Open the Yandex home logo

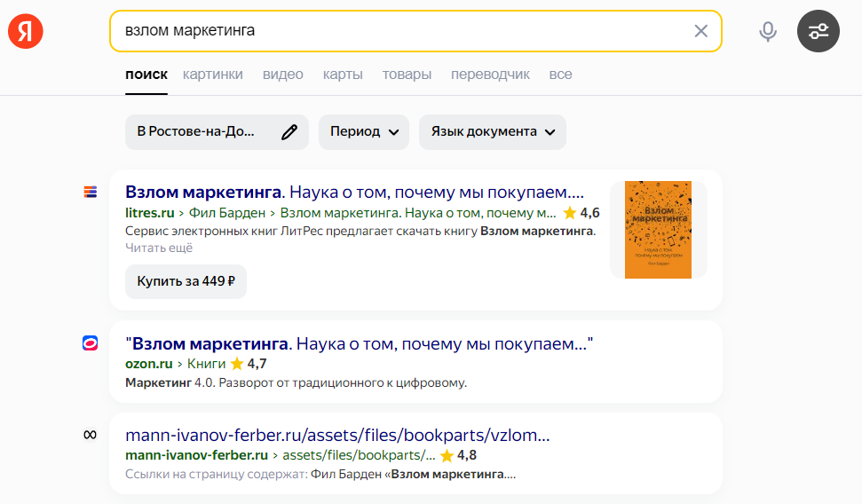[x=25, y=31]
